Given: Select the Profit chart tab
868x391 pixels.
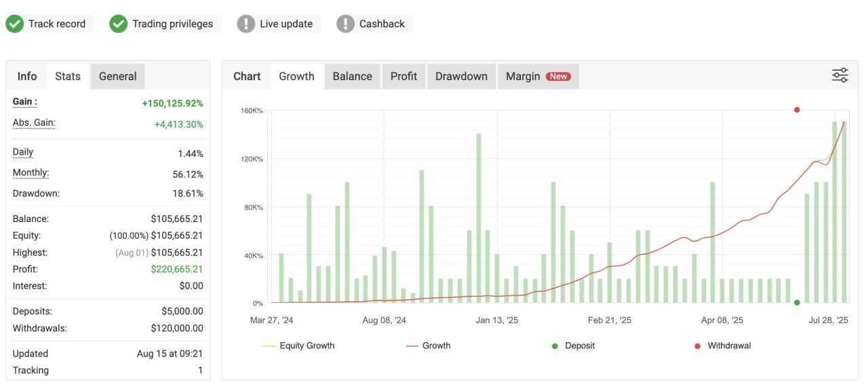Looking at the screenshot, I should coord(403,76).
